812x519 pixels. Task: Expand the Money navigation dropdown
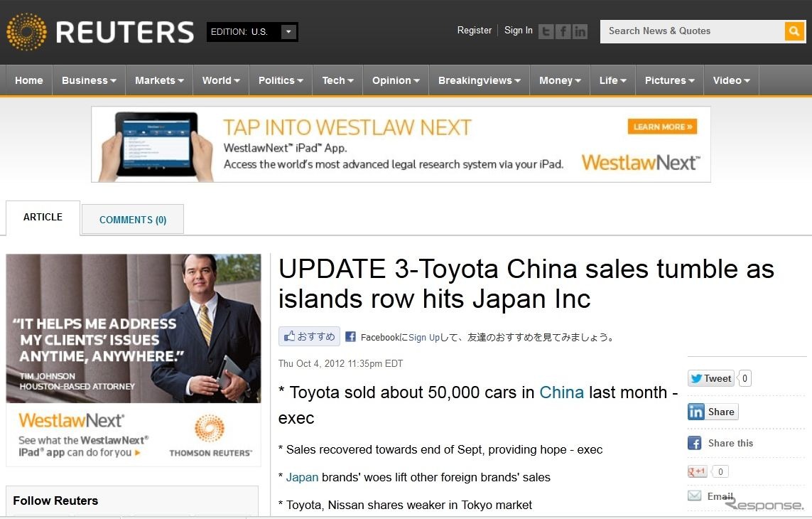coord(559,80)
